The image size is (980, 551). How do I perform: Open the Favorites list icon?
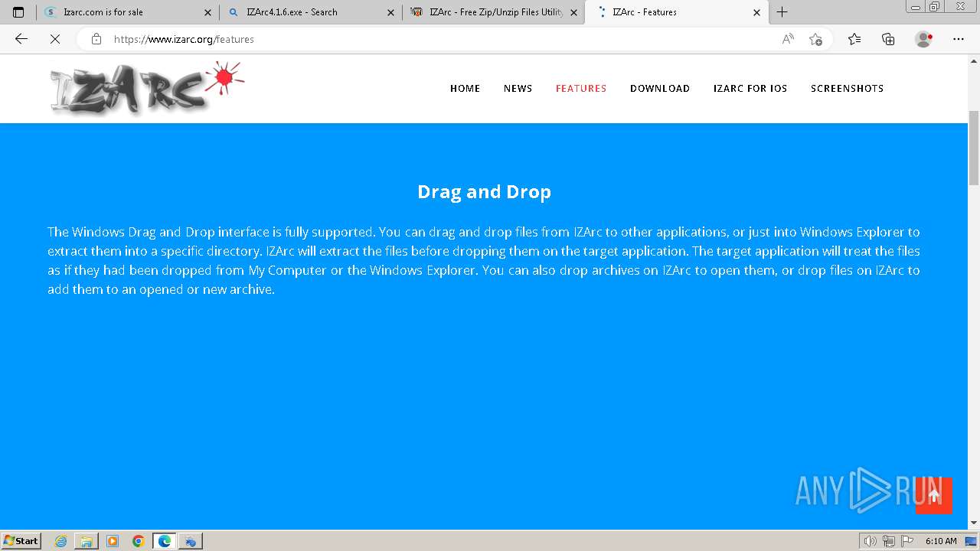coord(854,39)
